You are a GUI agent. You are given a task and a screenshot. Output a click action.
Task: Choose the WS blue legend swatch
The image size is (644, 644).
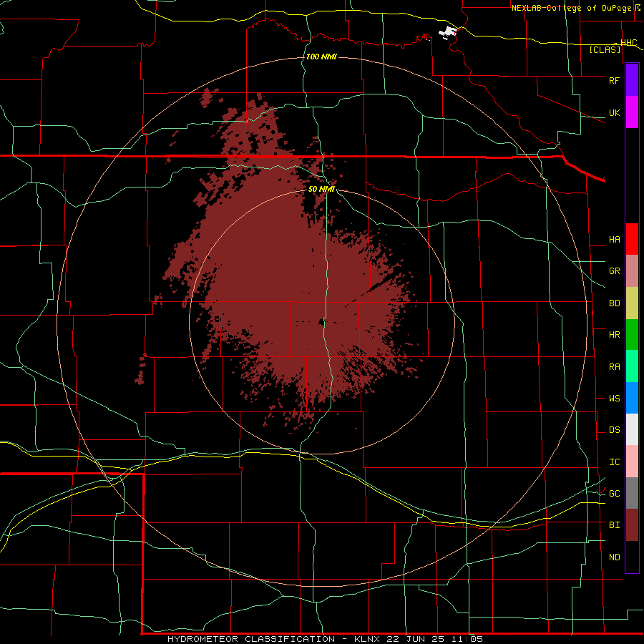632,398
